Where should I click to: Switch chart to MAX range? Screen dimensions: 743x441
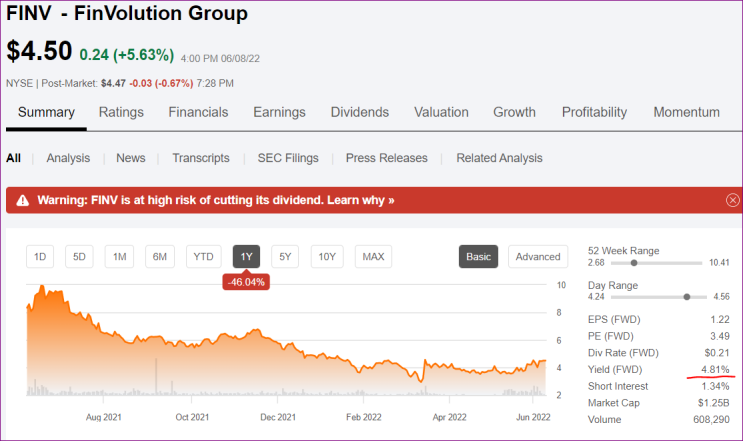tap(373, 257)
